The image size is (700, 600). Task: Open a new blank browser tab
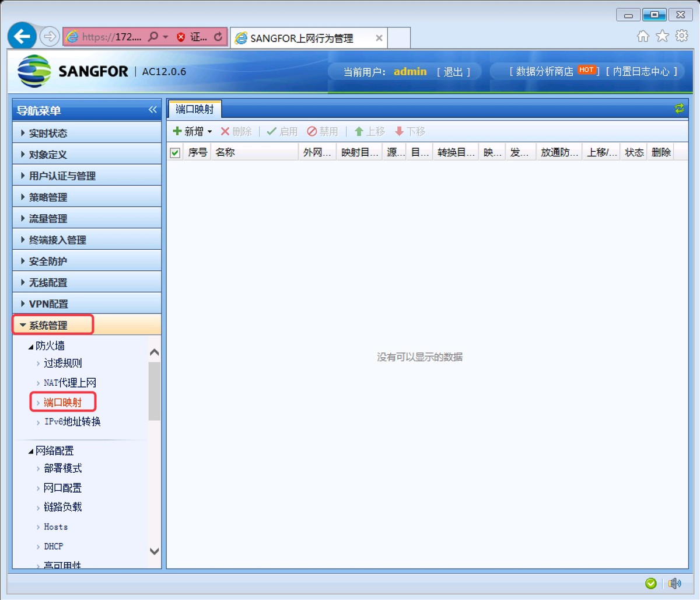tap(399, 37)
